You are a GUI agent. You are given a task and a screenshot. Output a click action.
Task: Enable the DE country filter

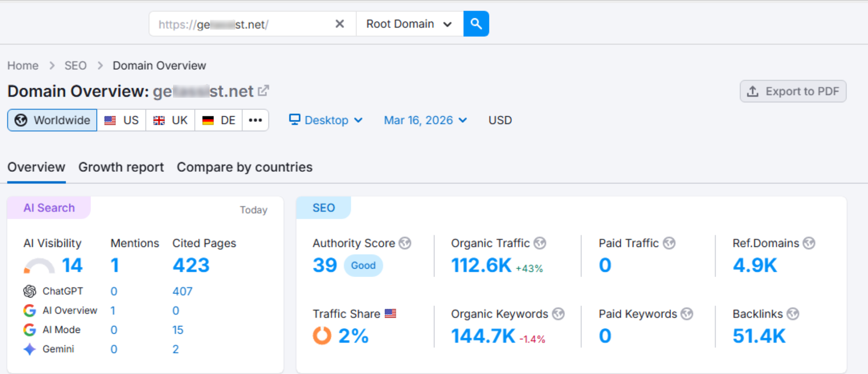218,120
